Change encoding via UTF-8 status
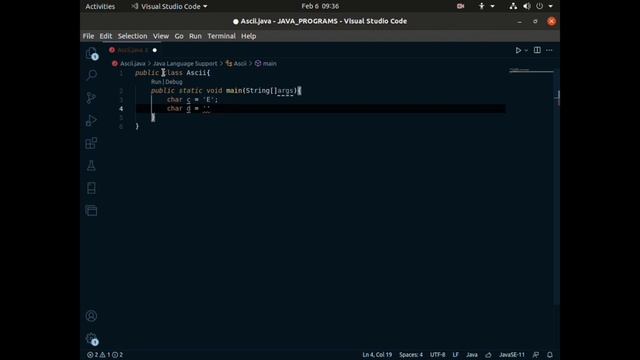 pos(438,355)
